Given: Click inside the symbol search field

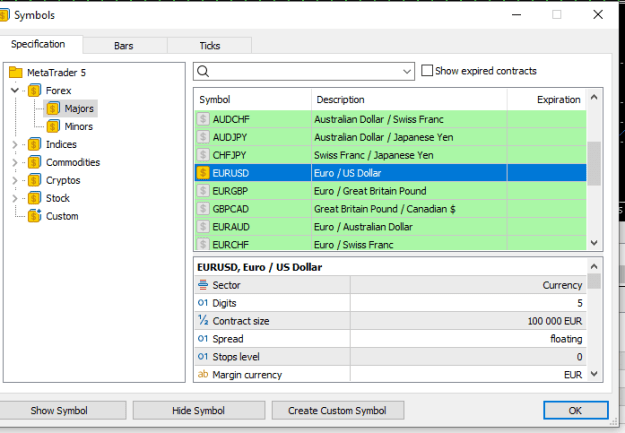Looking at the screenshot, I should pos(305,72).
